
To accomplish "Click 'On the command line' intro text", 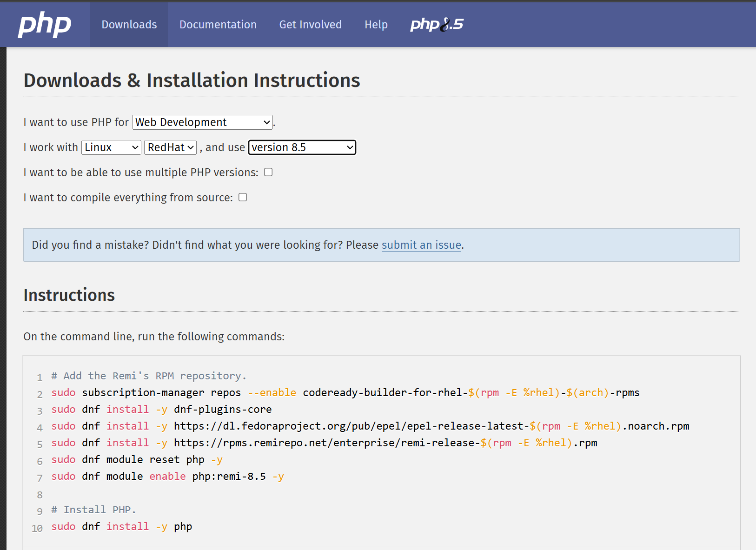I will tap(154, 337).
